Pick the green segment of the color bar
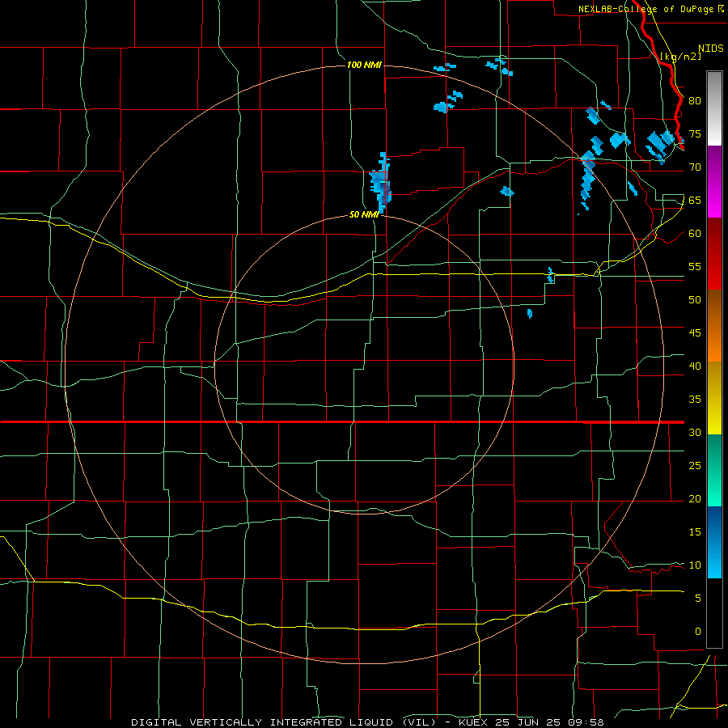The width and height of the screenshot is (728, 728). click(x=714, y=470)
